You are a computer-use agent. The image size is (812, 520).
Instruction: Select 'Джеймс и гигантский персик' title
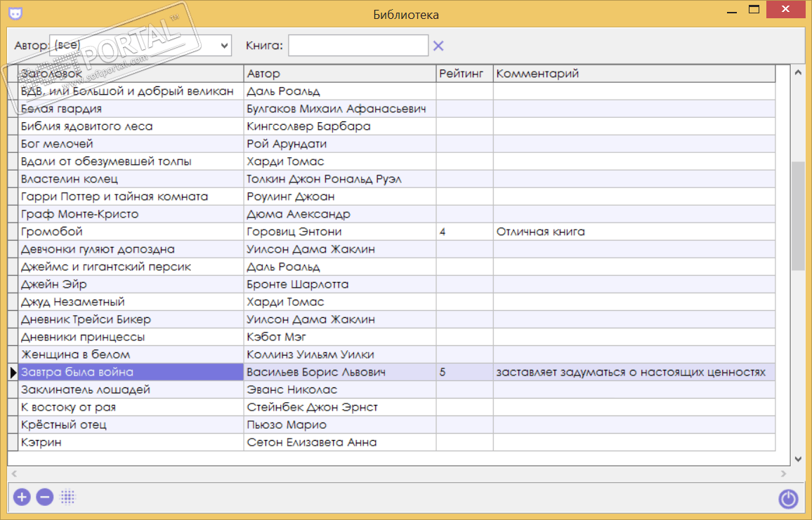(131, 267)
